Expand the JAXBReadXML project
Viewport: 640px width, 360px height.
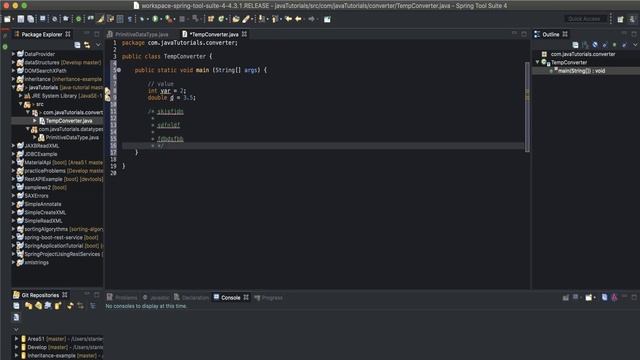tap(13, 146)
